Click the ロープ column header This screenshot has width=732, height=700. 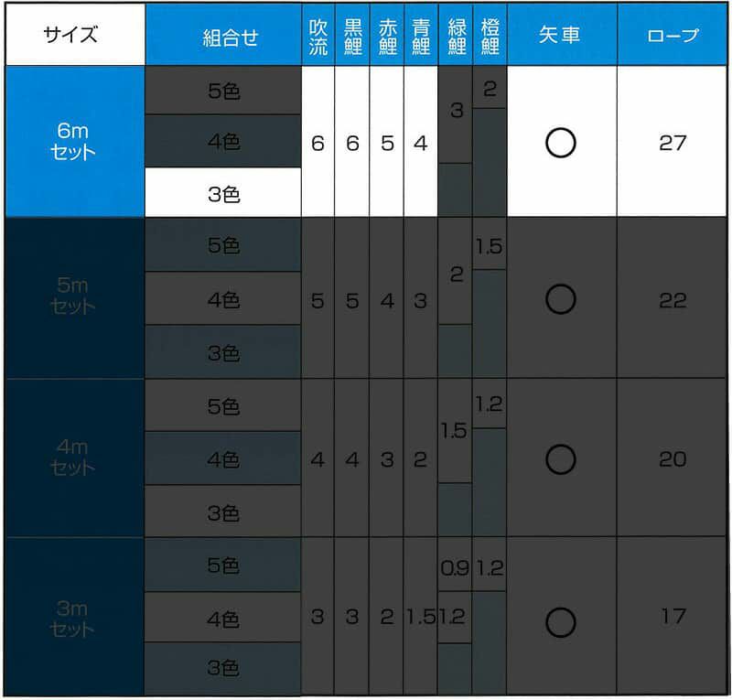coord(673,37)
